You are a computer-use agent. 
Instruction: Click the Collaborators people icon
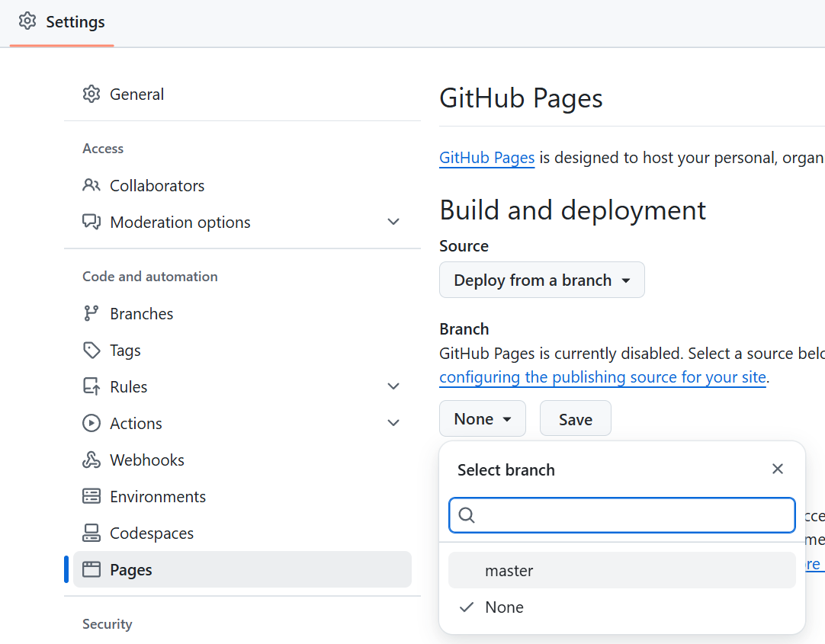click(x=91, y=185)
